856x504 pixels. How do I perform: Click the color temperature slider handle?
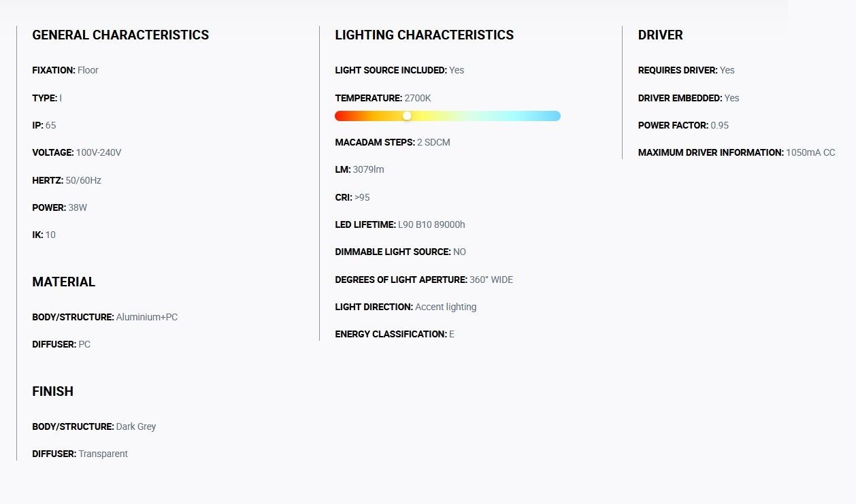[x=407, y=116]
